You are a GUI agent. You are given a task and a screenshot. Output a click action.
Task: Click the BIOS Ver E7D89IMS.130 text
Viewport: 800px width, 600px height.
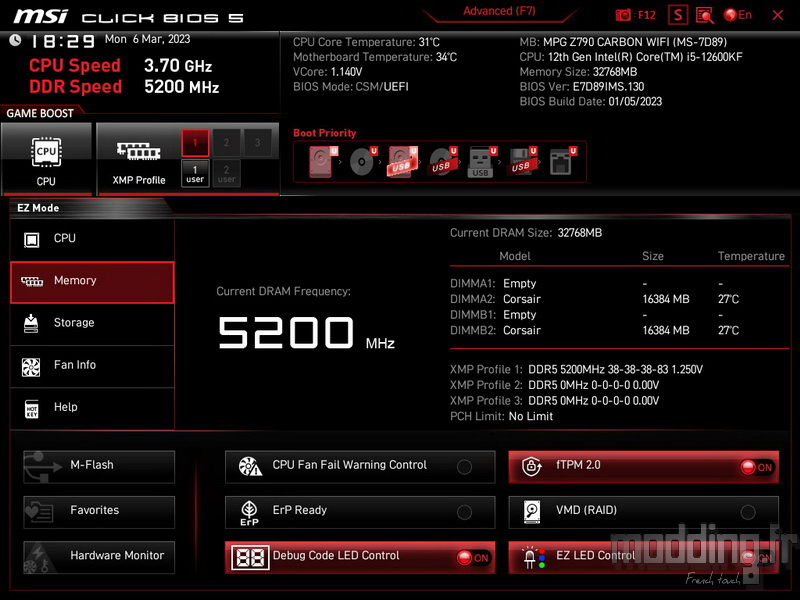[x=582, y=87]
